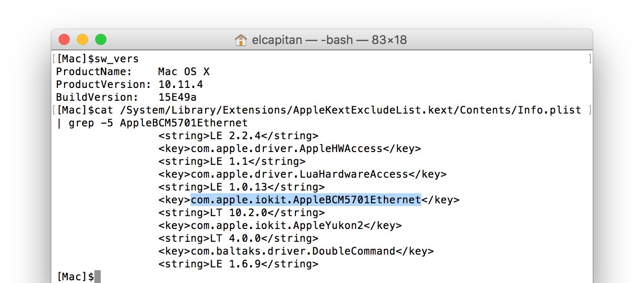Close the Terminal window with red button

pos(64,40)
